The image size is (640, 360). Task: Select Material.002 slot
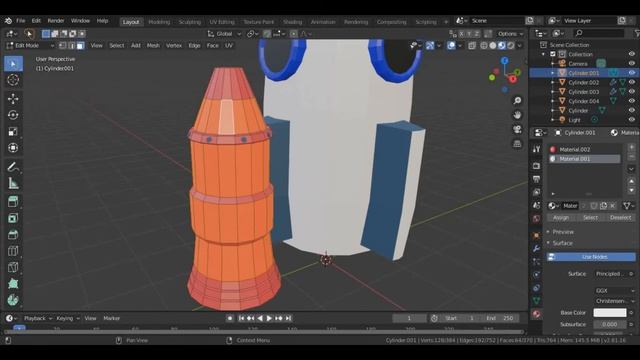click(584, 149)
